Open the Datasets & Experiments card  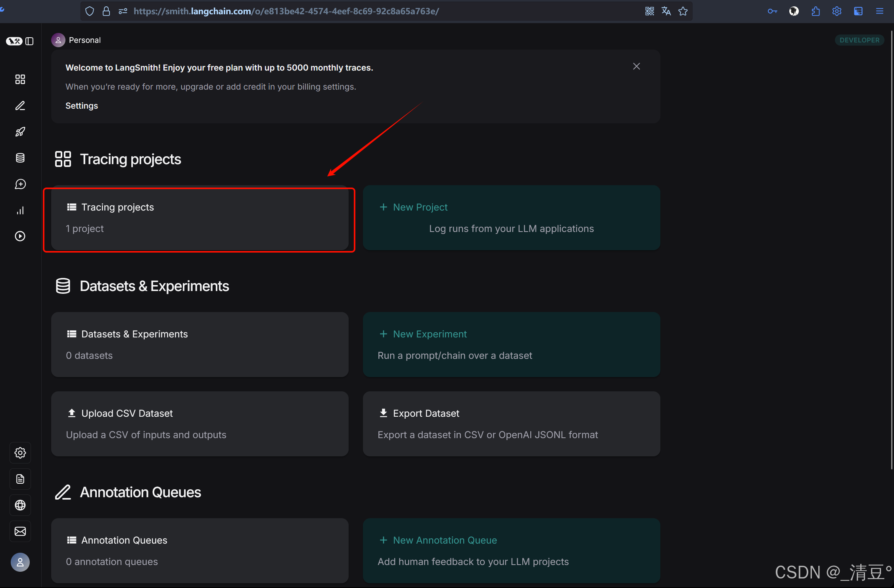click(200, 345)
